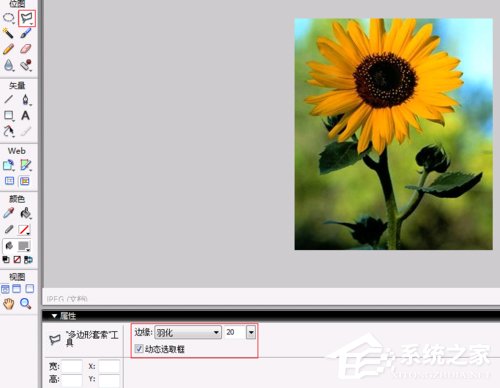
Task: Select the Knife tool
Action: coord(26,131)
